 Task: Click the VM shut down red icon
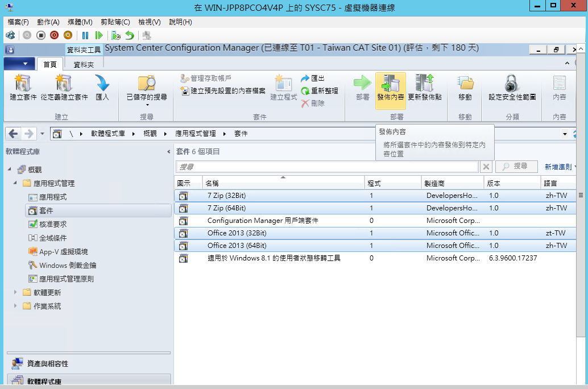[x=55, y=35]
